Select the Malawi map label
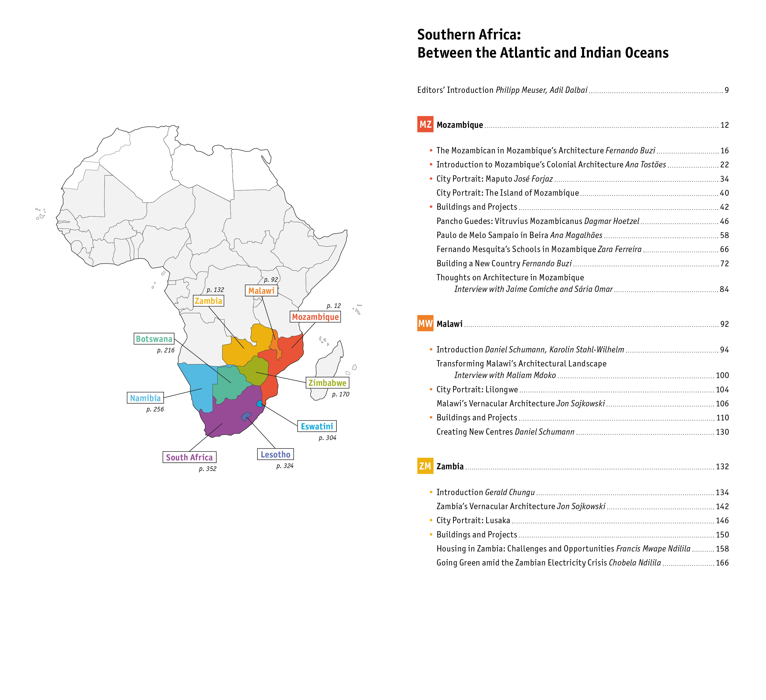The height and width of the screenshot is (700, 766). click(x=261, y=290)
